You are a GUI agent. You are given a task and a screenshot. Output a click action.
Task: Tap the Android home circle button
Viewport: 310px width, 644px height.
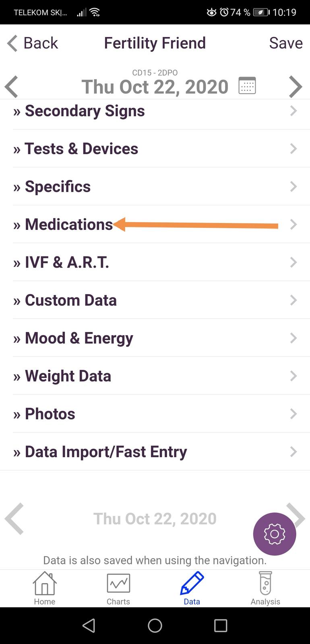click(155, 625)
